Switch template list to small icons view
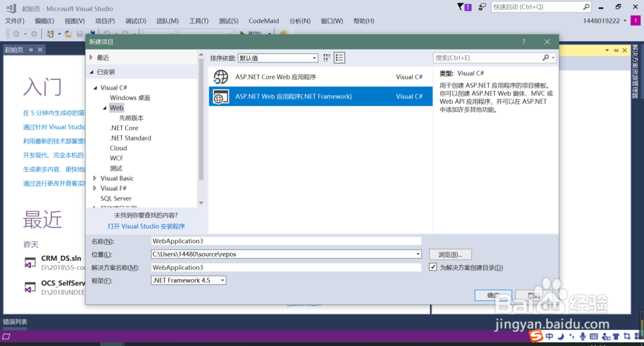 pyautogui.click(x=327, y=58)
